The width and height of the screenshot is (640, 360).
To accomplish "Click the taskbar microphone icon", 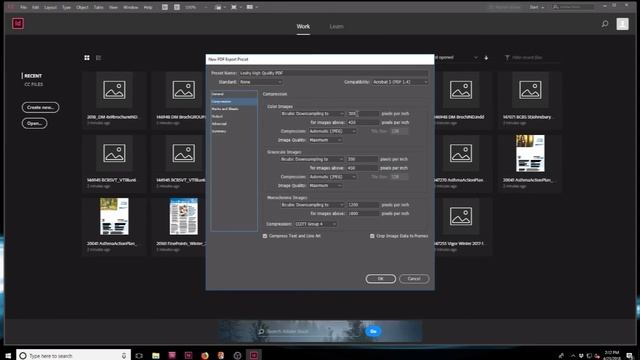I will click(124, 356).
